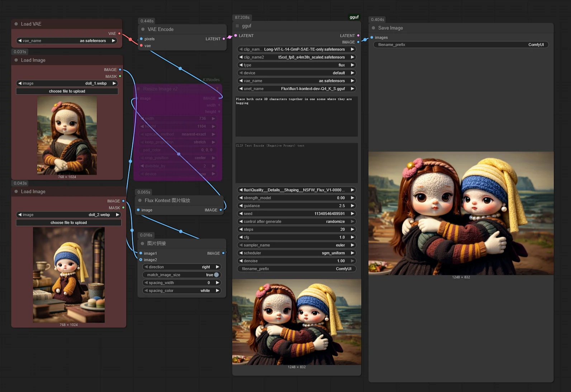Click LATENT output port on gguf node
The width and height of the screenshot is (571, 392).
click(x=358, y=35)
